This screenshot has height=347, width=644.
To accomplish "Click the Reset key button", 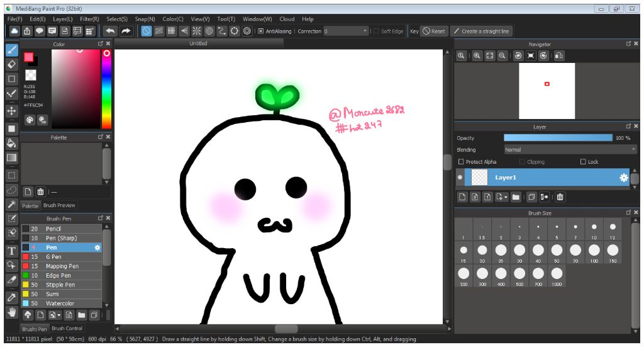I will 434,31.
